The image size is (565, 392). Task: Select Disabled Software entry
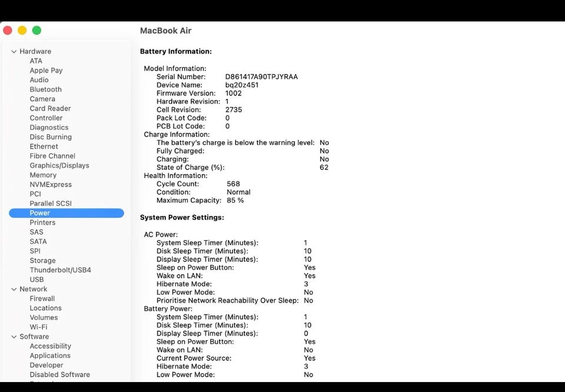[60, 375]
